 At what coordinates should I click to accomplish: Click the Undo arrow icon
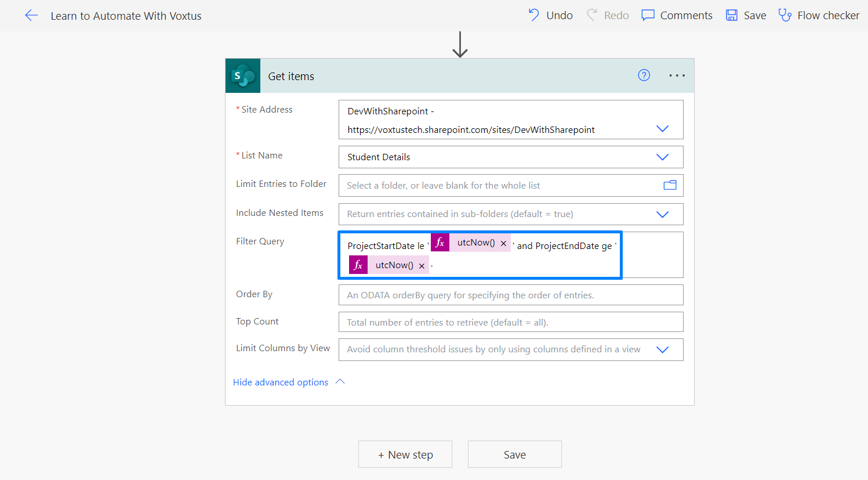click(534, 15)
